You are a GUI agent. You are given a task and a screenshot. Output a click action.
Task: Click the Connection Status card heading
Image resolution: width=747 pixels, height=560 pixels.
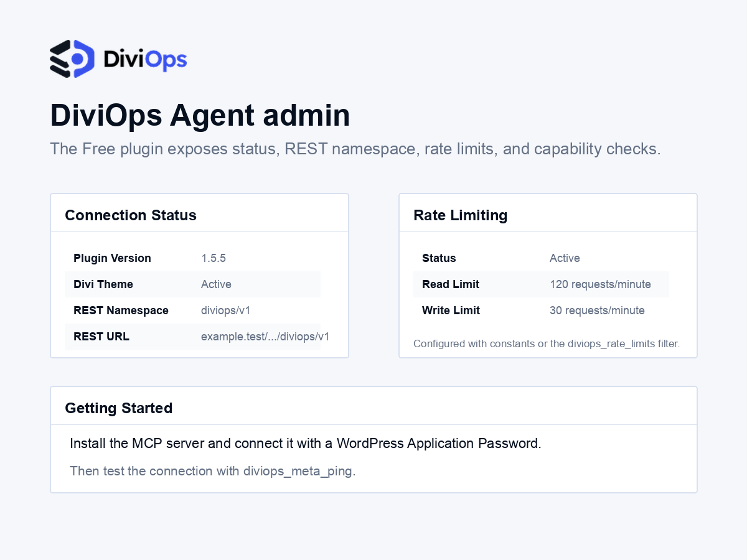click(131, 215)
